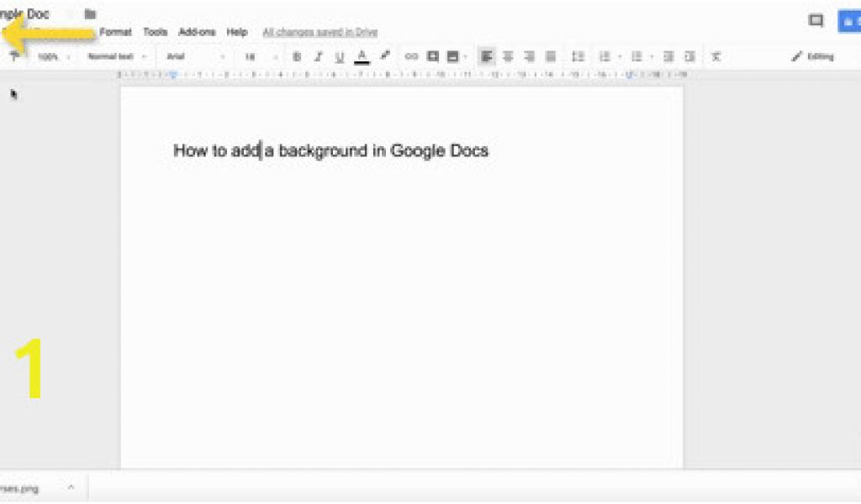Click the move-to-folder icon beside the title
Image resolution: width=861 pixels, height=504 pixels.
point(90,14)
